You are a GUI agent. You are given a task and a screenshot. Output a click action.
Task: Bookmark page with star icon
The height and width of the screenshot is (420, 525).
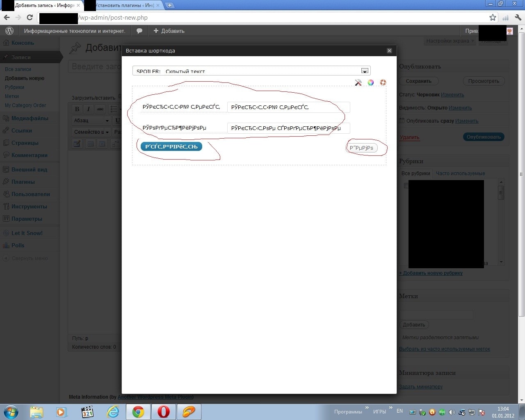coord(493,17)
